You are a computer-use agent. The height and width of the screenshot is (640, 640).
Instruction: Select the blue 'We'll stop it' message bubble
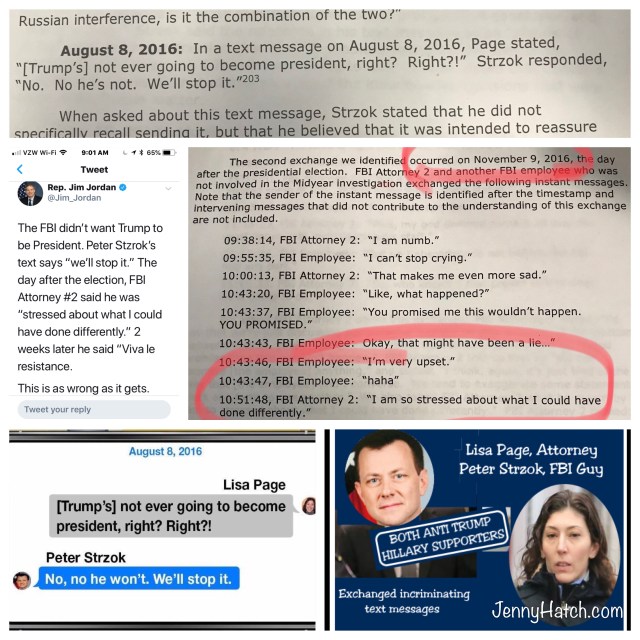(x=139, y=578)
